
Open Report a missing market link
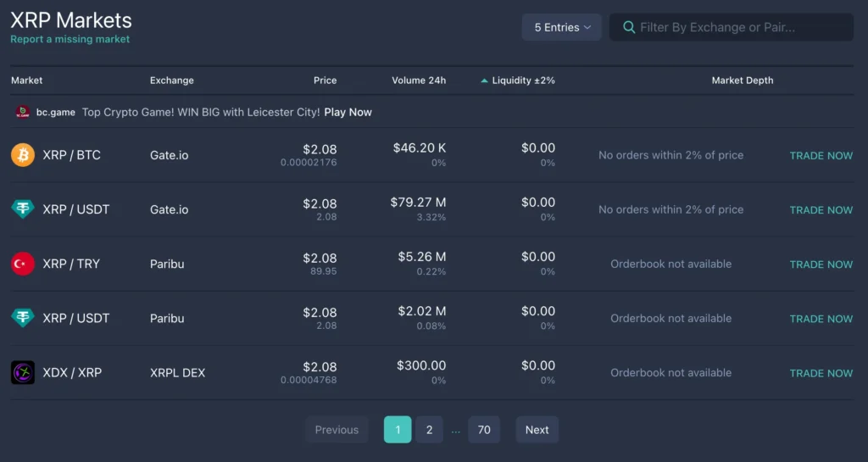coord(70,39)
